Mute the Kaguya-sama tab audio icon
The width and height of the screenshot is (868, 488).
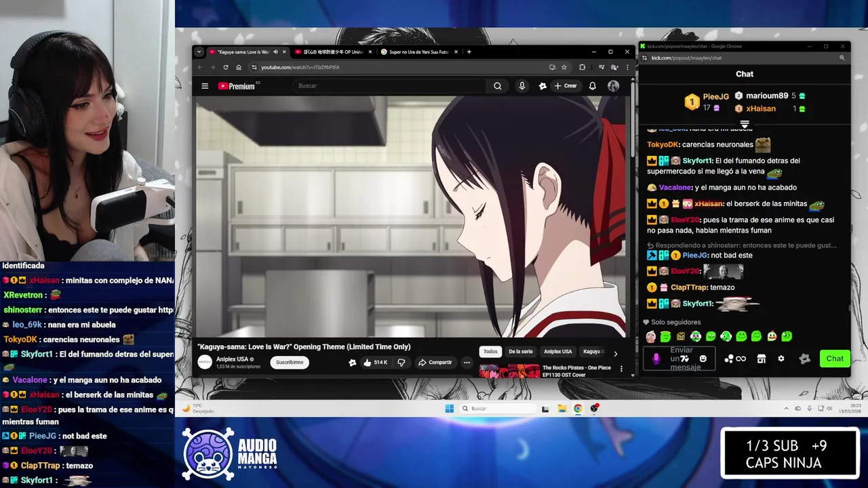pos(275,52)
